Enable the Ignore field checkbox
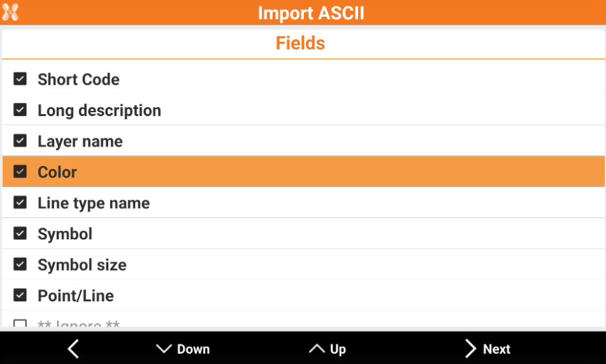This screenshot has width=606, height=364. [x=20, y=324]
